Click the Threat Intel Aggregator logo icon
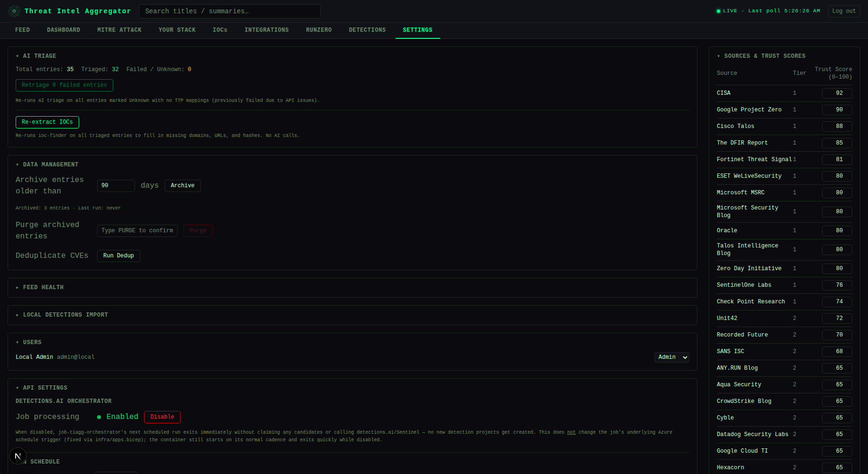The height and width of the screenshot is (474, 868). coord(14,11)
